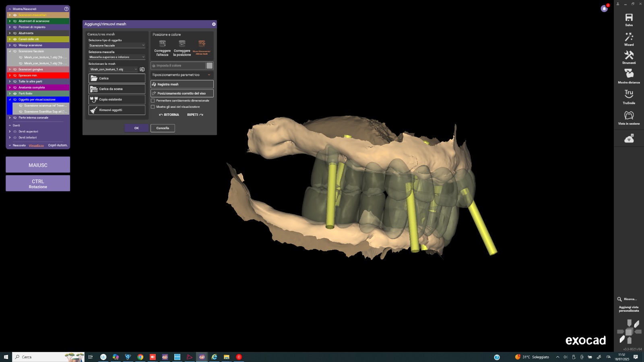Open Seleziona tipo di oggetto dropdown
The image size is (644, 362).
click(x=117, y=45)
